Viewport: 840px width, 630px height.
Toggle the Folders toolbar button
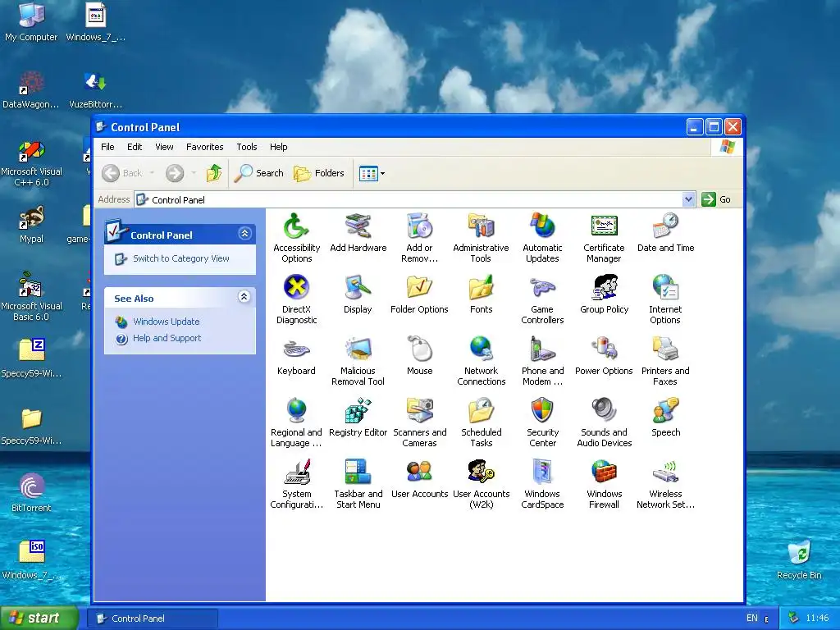pyautogui.click(x=319, y=173)
